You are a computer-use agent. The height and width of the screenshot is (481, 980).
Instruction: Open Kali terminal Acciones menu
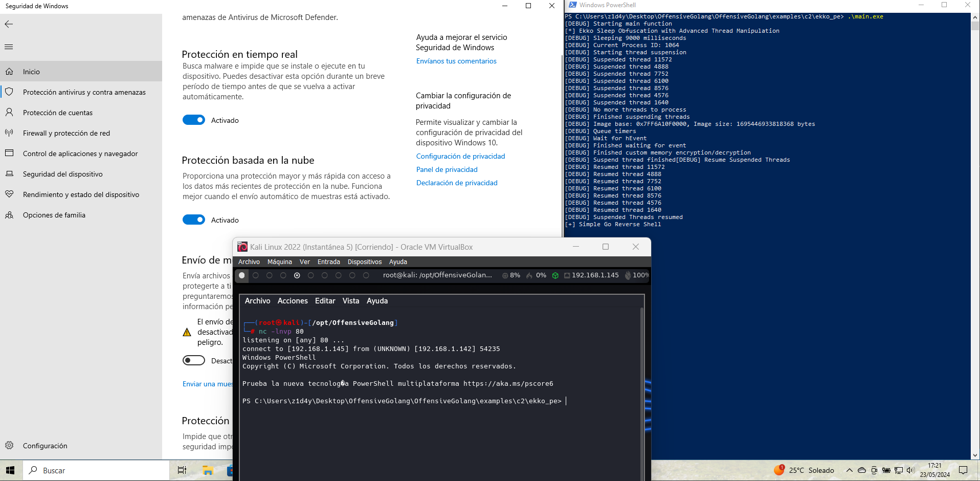(x=293, y=301)
